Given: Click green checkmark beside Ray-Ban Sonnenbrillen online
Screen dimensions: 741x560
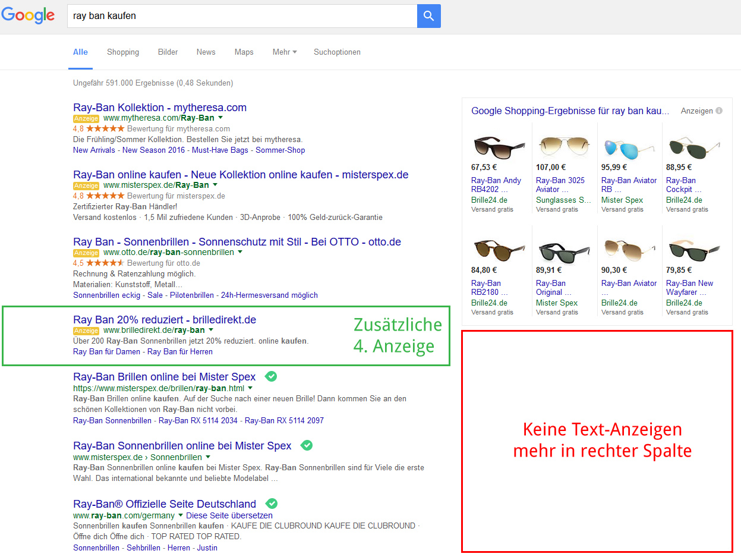Looking at the screenshot, I should [307, 445].
